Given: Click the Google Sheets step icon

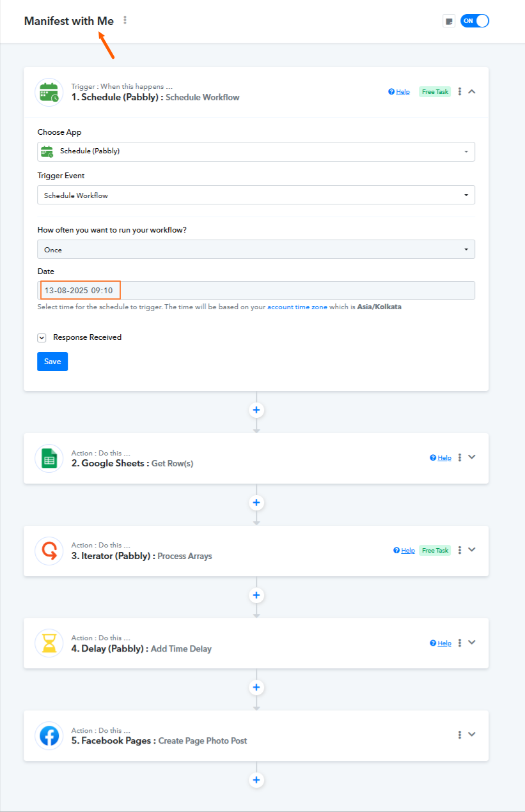Looking at the screenshot, I should pyautogui.click(x=49, y=458).
